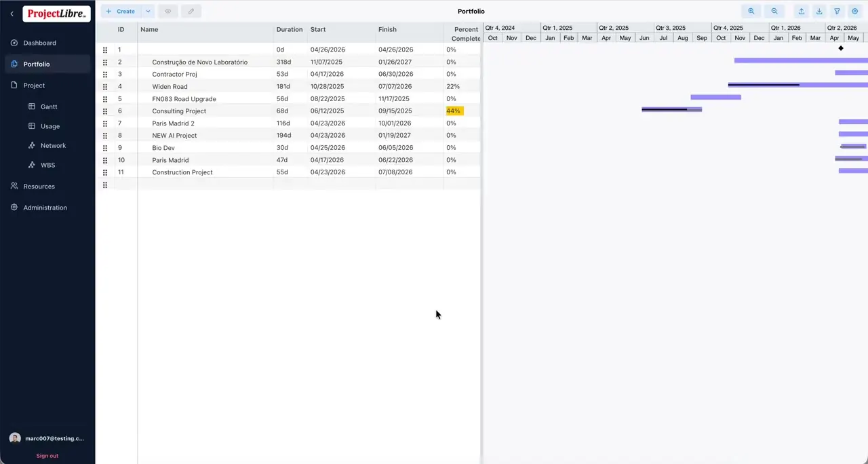The height and width of the screenshot is (464, 868).
Task: Click drag handle of FN083 Road Upgrade row
Action: [105, 99]
